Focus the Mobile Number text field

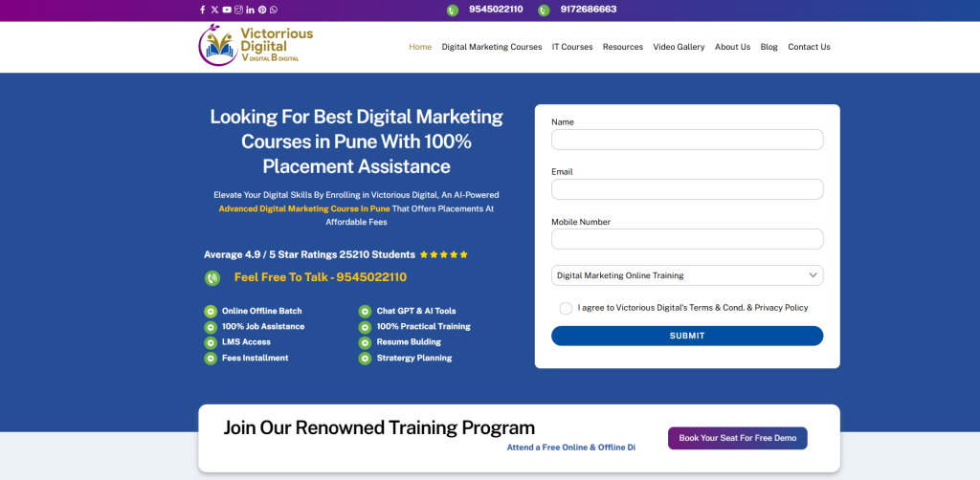686,239
